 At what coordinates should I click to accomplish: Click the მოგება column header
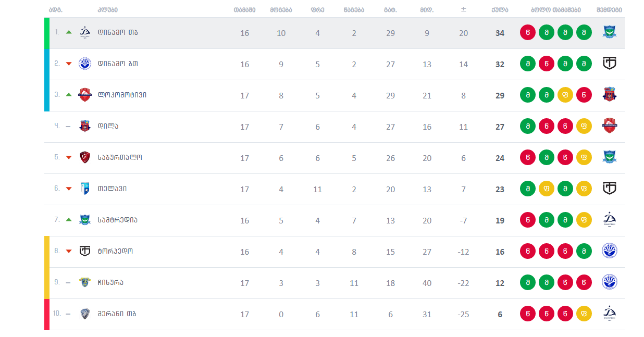click(x=281, y=10)
